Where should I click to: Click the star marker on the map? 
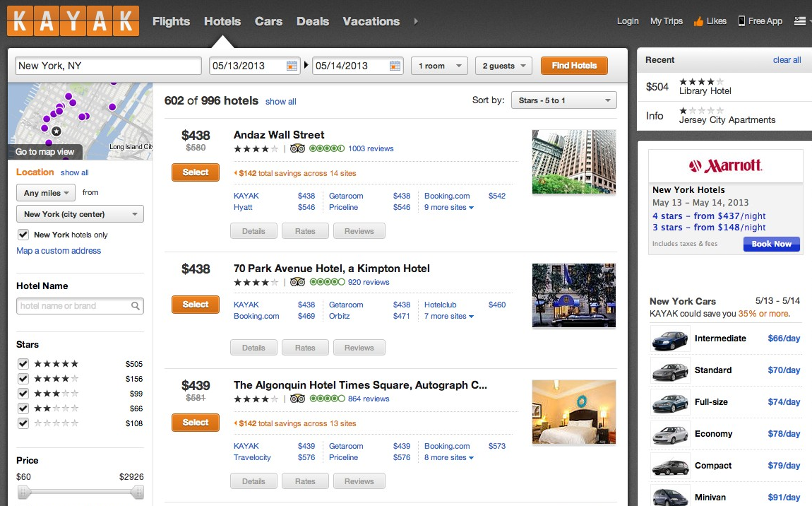click(x=56, y=131)
